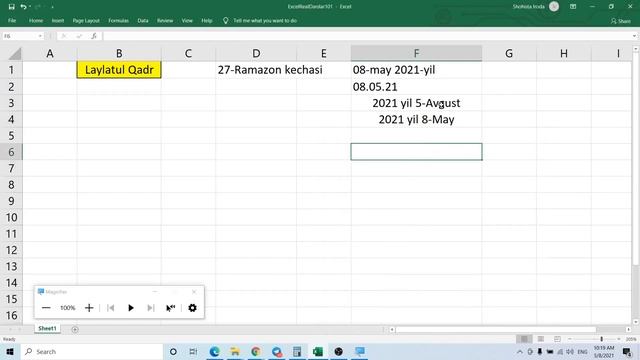Open Google Chrome from the taskbar

[256, 351]
